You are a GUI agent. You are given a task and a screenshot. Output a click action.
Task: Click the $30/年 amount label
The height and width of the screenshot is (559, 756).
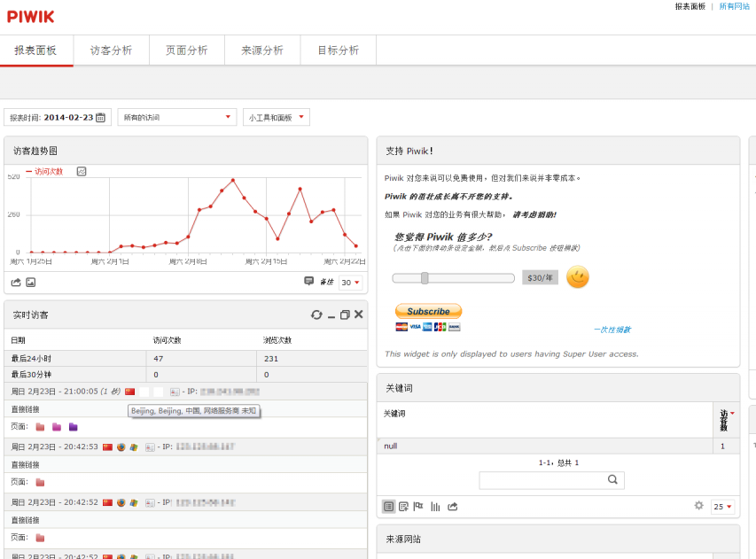click(540, 277)
